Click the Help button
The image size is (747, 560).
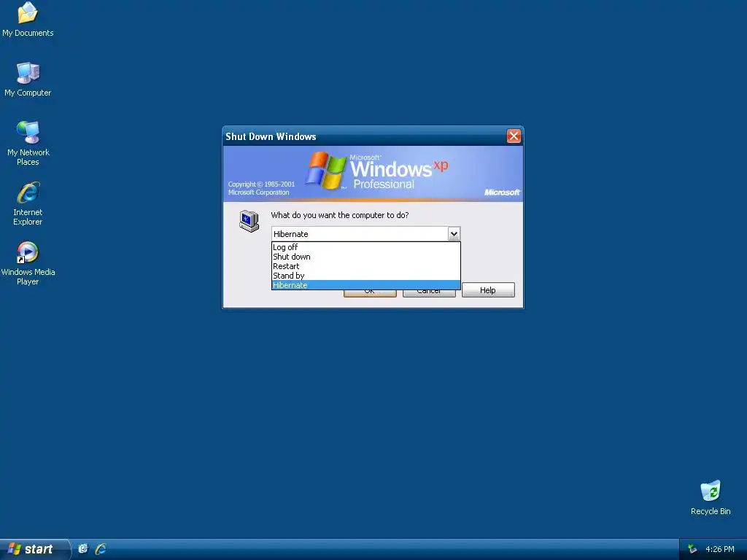[488, 290]
